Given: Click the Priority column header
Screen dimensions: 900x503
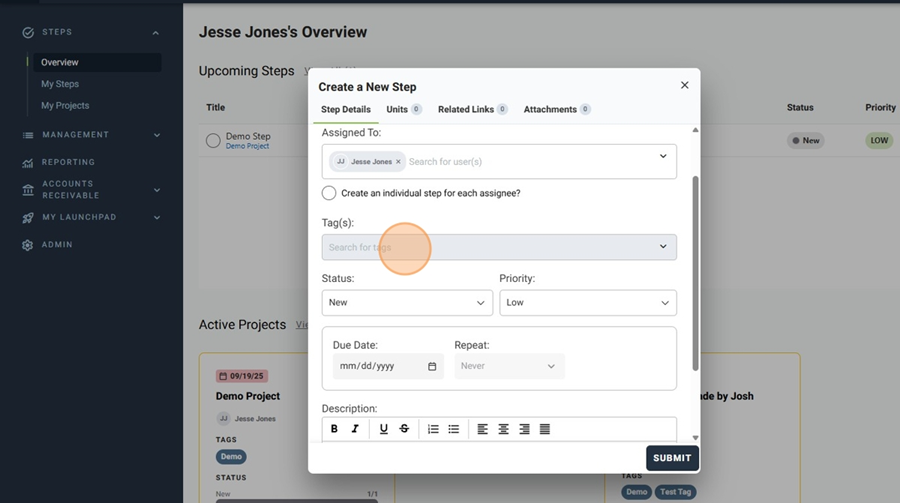Looking at the screenshot, I should click(880, 107).
